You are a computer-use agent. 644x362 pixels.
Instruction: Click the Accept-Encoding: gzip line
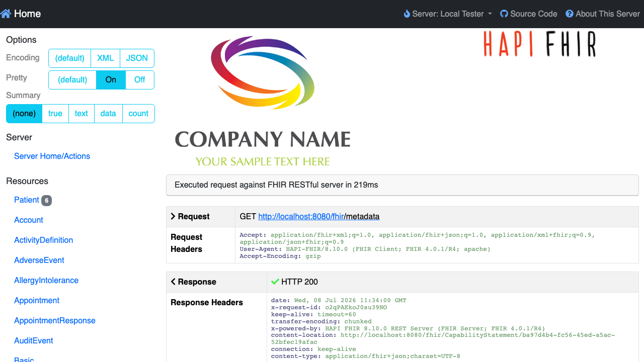[x=280, y=256]
